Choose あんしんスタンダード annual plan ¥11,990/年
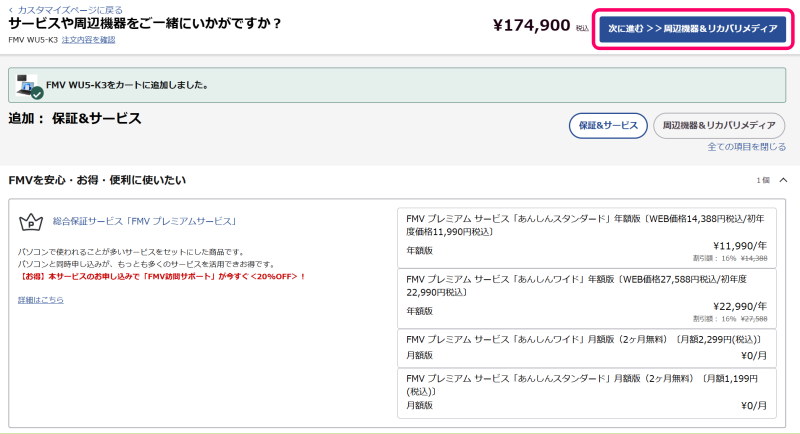800x434 pixels. [587, 238]
